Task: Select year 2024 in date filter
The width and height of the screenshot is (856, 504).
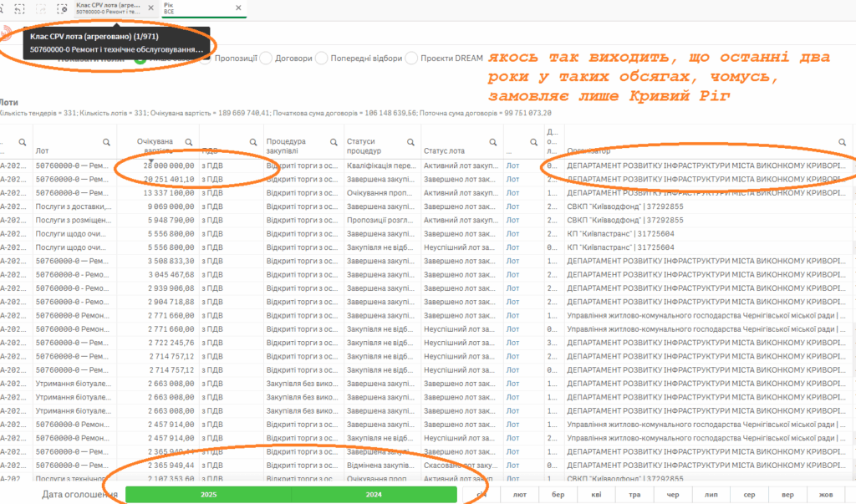Action: tap(374, 495)
